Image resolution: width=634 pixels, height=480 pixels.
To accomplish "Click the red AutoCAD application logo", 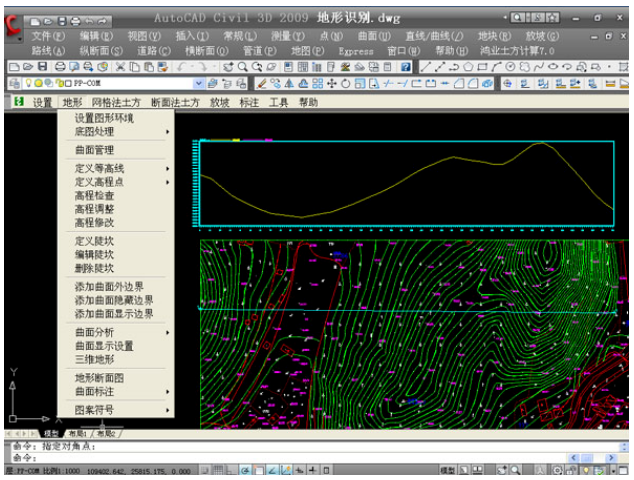I will [x=13, y=27].
